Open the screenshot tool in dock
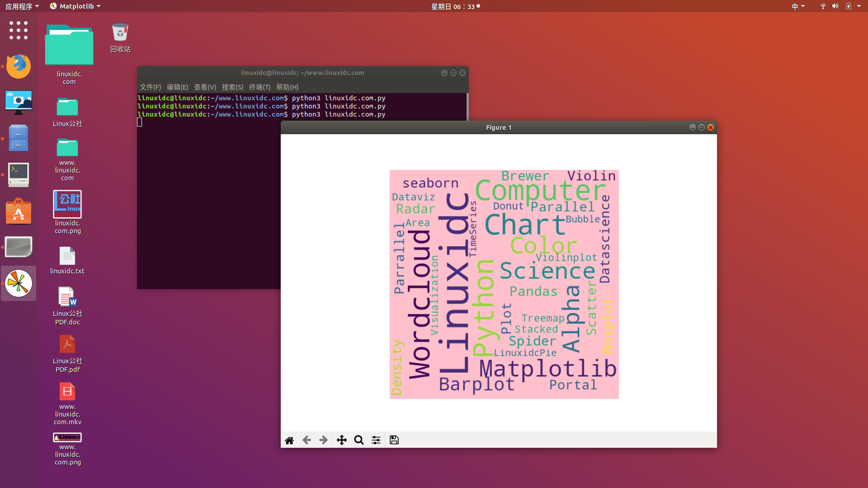 (19, 102)
